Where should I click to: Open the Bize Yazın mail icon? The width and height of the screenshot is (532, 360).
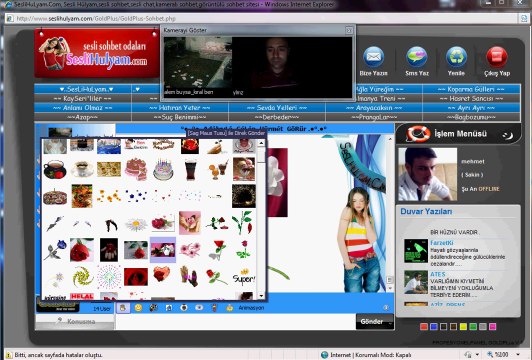pos(373,57)
